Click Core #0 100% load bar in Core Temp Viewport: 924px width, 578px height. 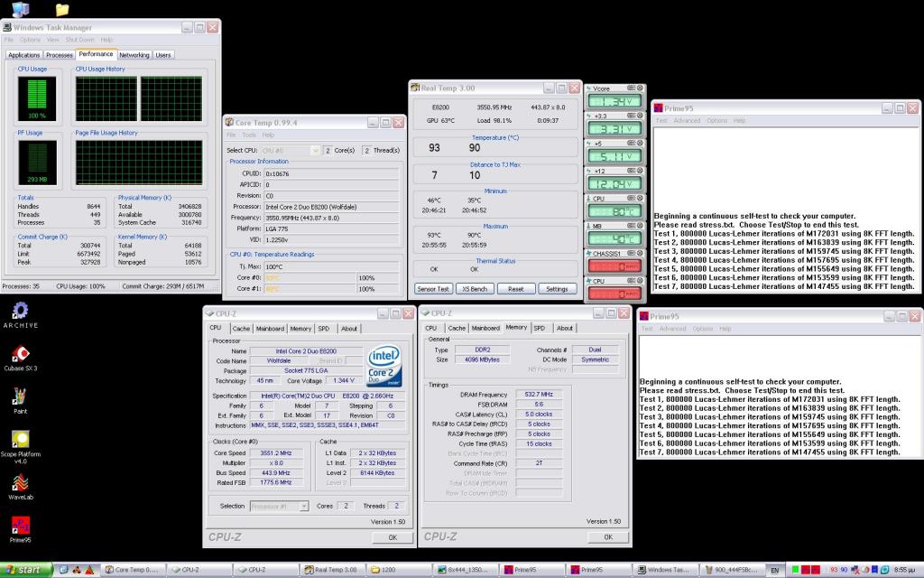click(378, 278)
